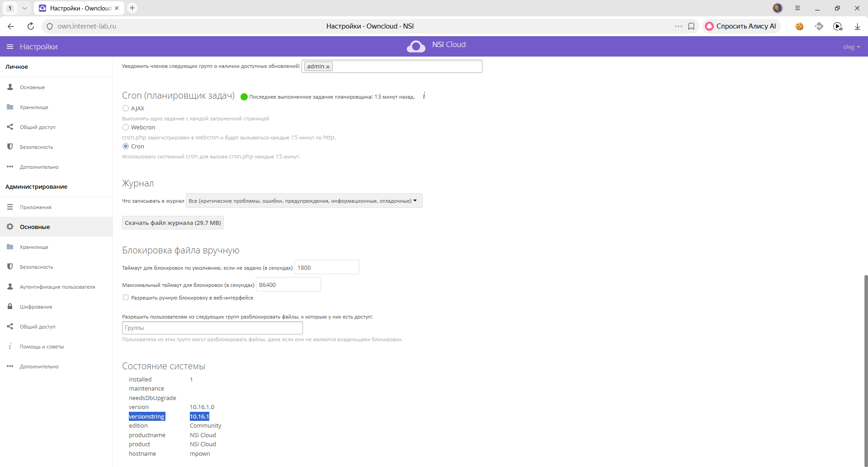The width and height of the screenshot is (868, 467).
Task: Click the Cron info icon
Action: [x=424, y=96]
